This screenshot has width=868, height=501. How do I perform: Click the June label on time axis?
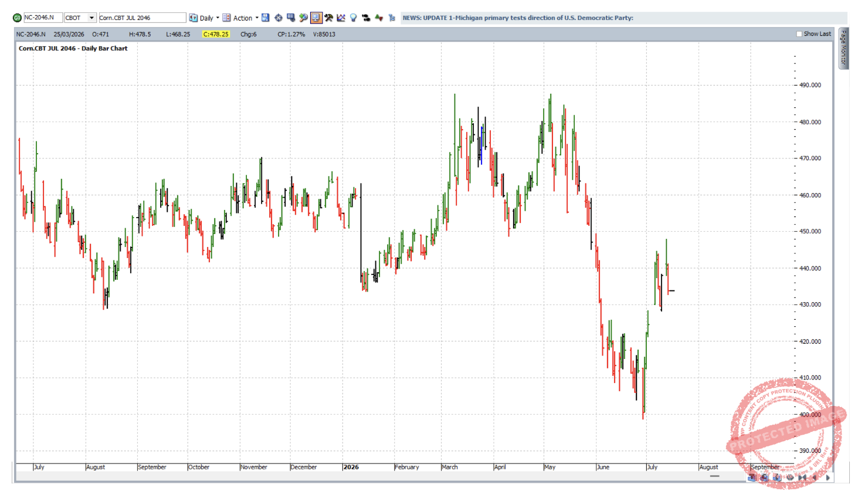[x=603, y=467]
